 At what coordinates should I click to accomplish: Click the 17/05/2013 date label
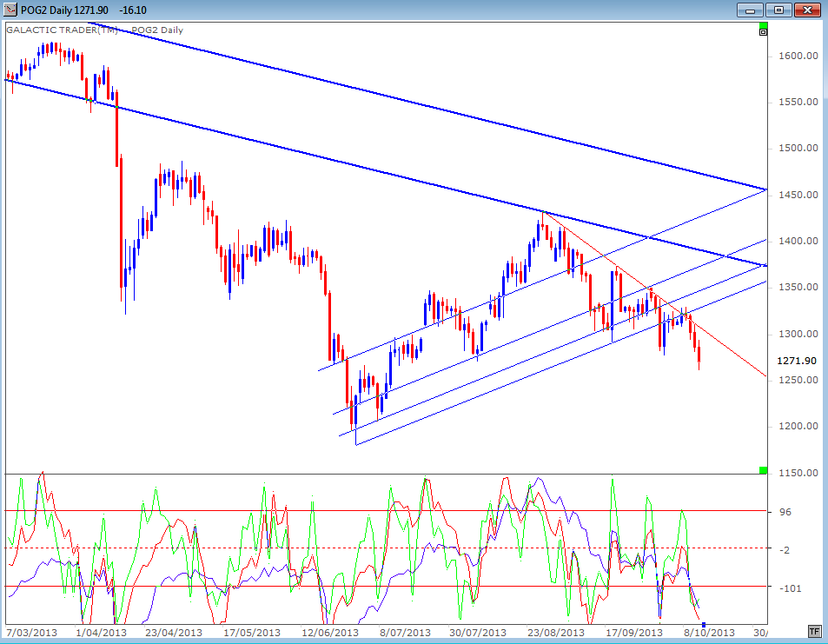pyautogui.click(x=252, y=633)
